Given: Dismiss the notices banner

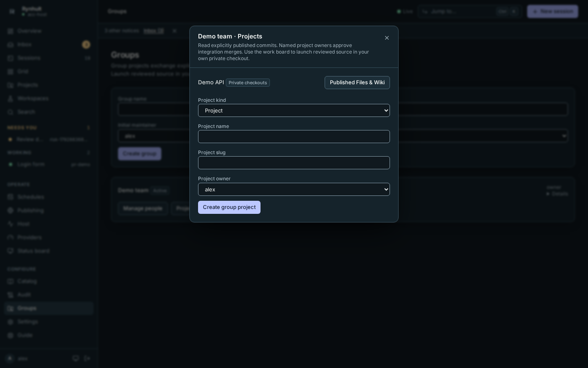Looking at the screenshot, I should [174, 31].
